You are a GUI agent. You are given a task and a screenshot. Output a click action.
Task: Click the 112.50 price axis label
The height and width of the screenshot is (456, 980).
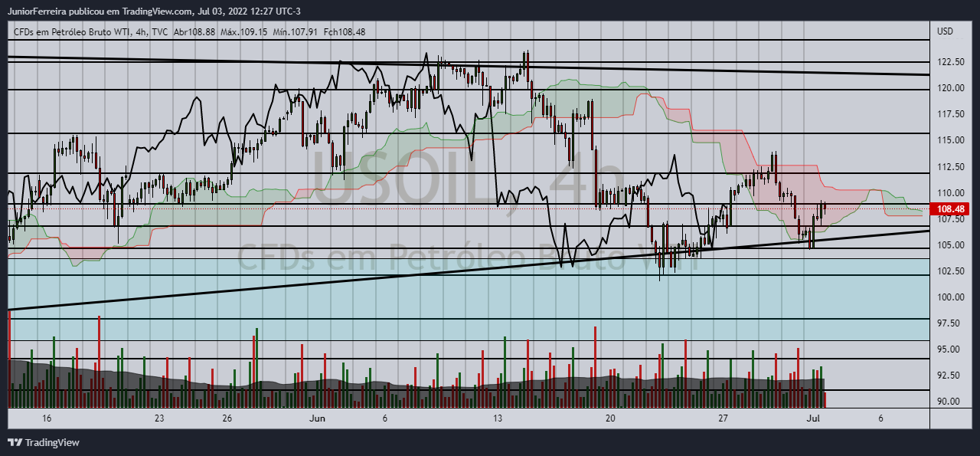pos(950,166)
